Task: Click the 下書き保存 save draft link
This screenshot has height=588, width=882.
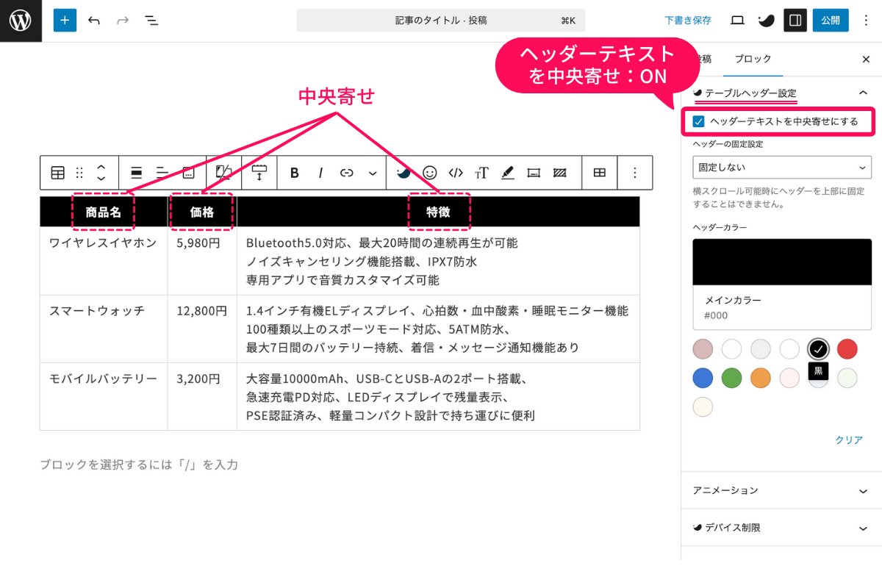Action: (x=687, y=20)
